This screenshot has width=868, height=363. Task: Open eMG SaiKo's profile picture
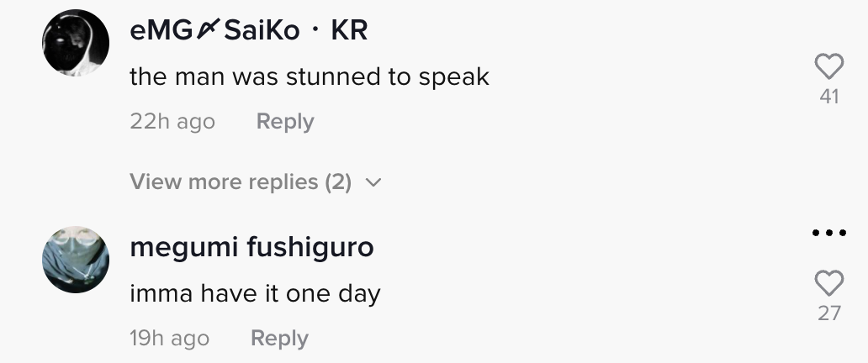pyautogui.click(x=76, y=42)
